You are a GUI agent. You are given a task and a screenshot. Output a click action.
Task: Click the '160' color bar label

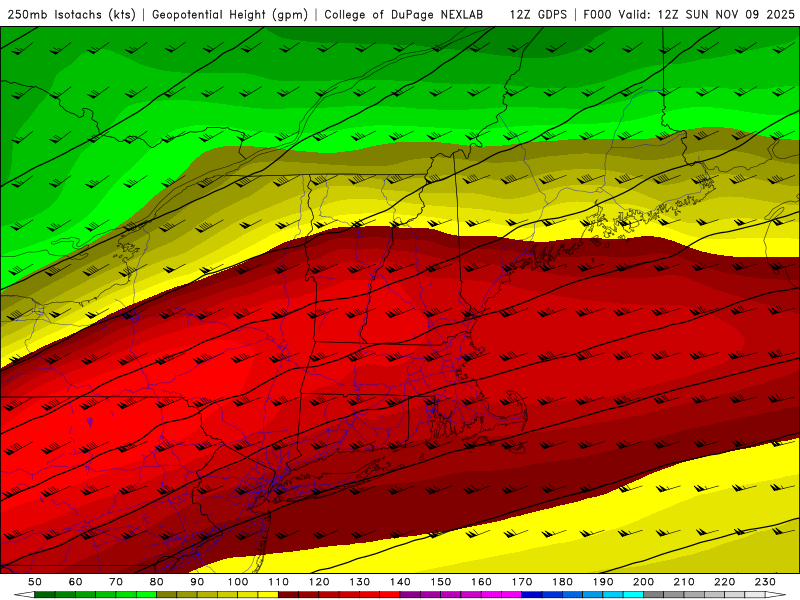(482, 582)
